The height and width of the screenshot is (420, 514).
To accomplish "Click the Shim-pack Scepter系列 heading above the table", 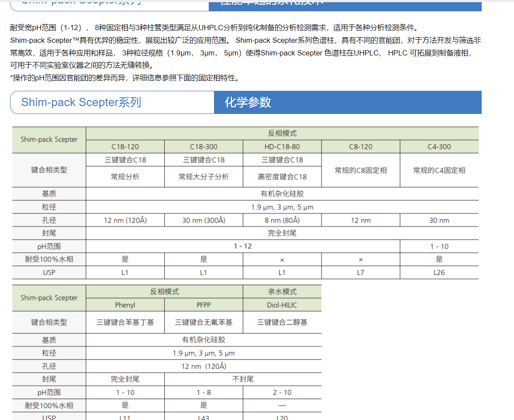I will coord(81,103).
